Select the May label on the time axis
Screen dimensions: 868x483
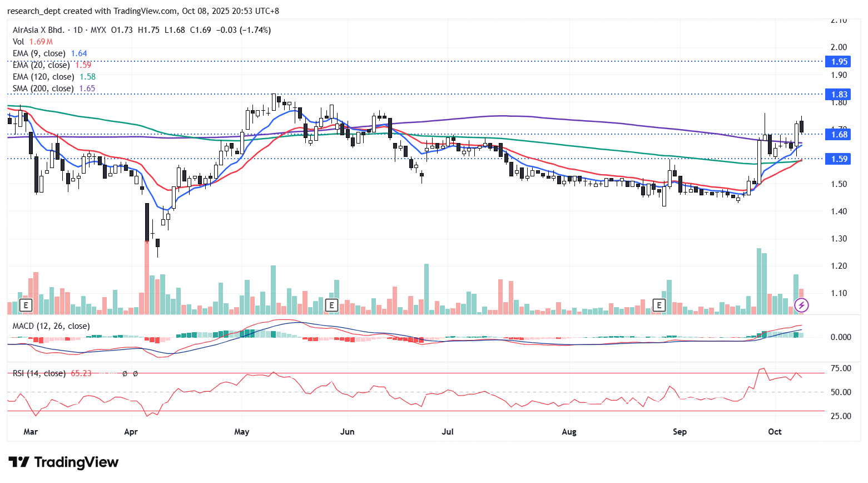coord(242,432)
